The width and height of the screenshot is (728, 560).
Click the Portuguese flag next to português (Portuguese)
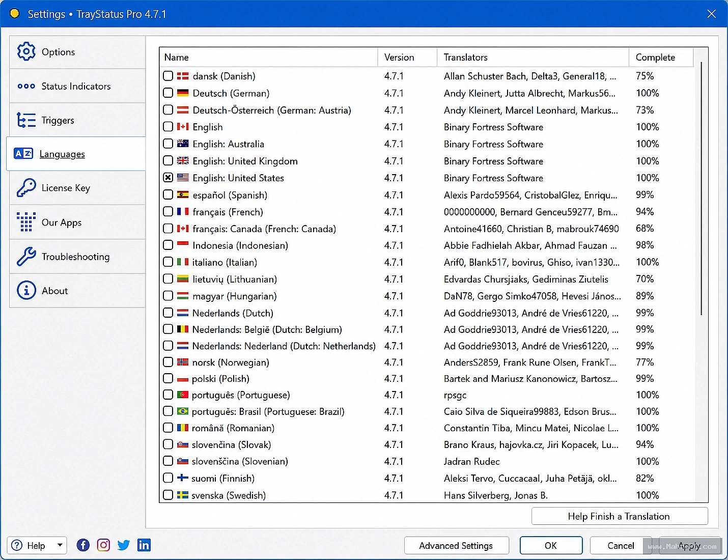[183, 395]
